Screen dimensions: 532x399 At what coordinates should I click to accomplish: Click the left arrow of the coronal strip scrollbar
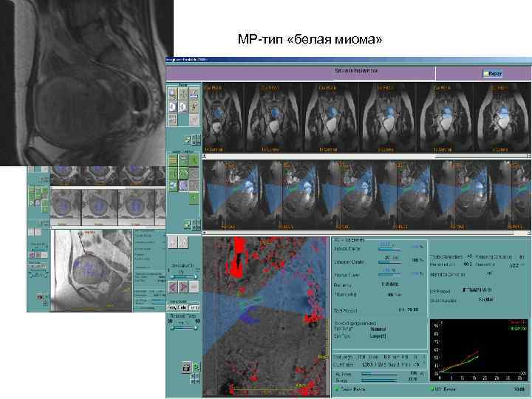[204, 156]
